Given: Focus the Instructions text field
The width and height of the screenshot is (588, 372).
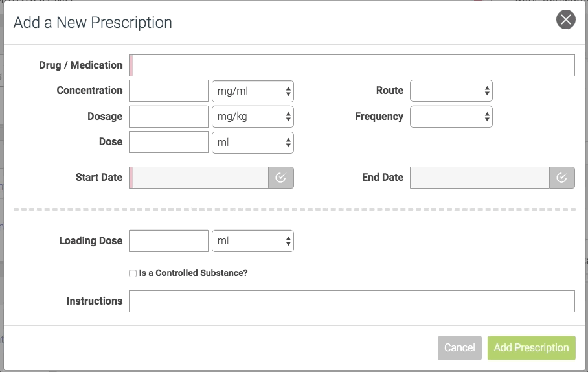Looking at the screenshot, I should [x=352, y=301].
